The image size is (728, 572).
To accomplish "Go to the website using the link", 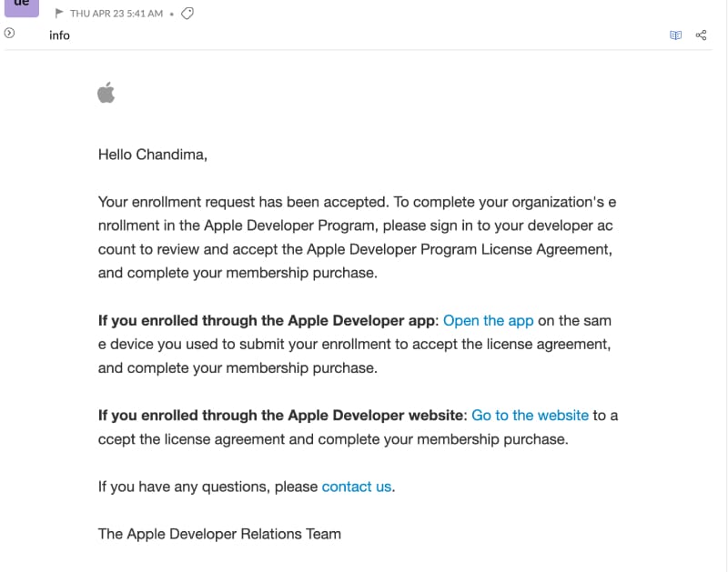I will pyautogui.click(x=530, y=415).
